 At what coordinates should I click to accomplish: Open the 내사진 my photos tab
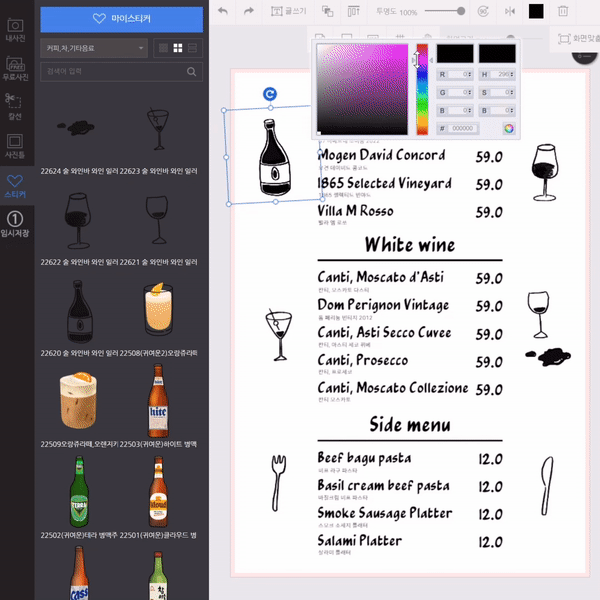click(15, 30)
